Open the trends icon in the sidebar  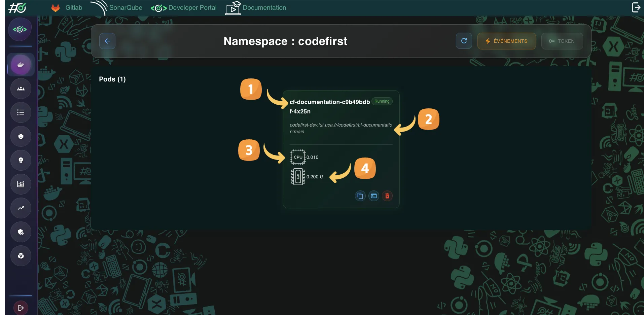click(21, 208)
